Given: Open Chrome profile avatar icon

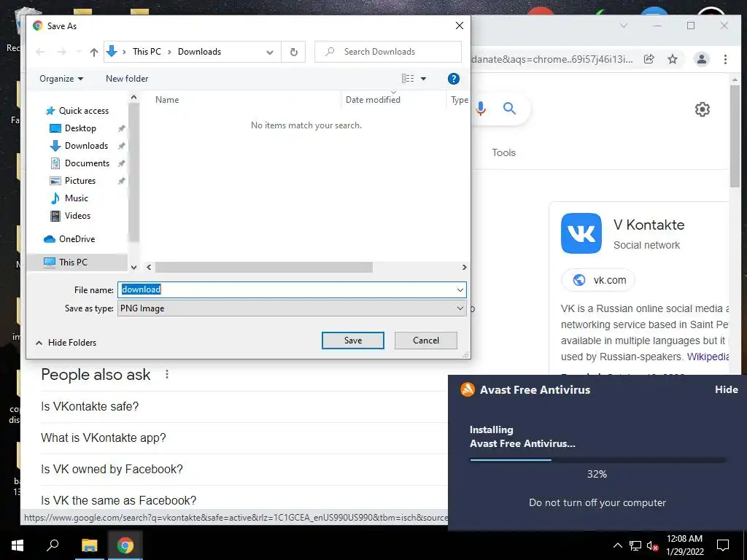Looking at the screenshot, I should (701, 59).
